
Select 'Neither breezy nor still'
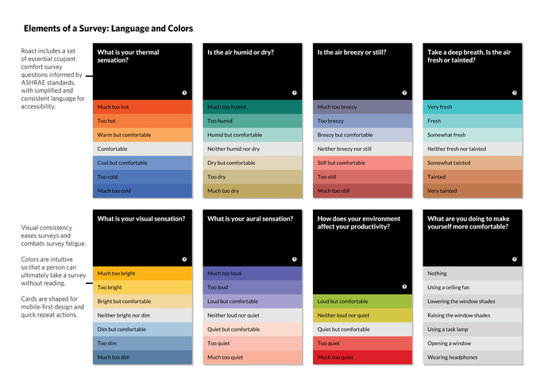(x=363, y=149)
